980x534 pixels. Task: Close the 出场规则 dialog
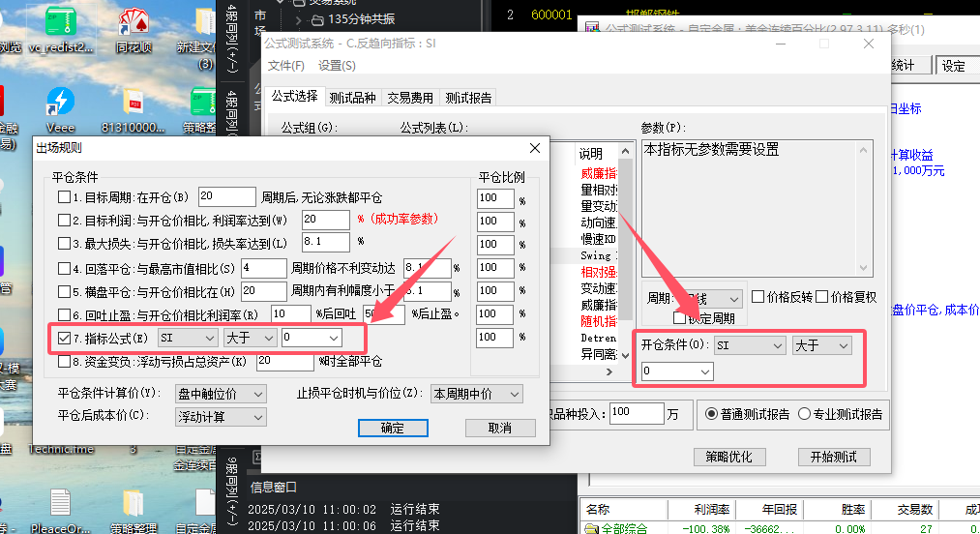coord(535,148)
